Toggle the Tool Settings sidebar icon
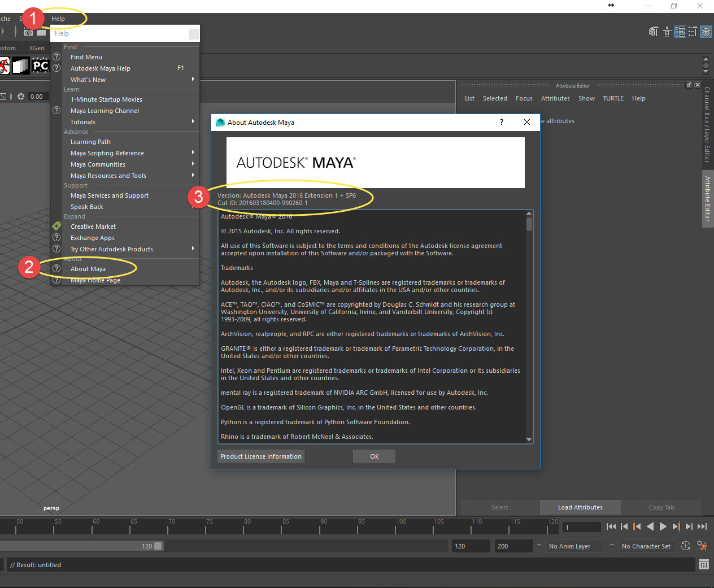 click(693, 32)
